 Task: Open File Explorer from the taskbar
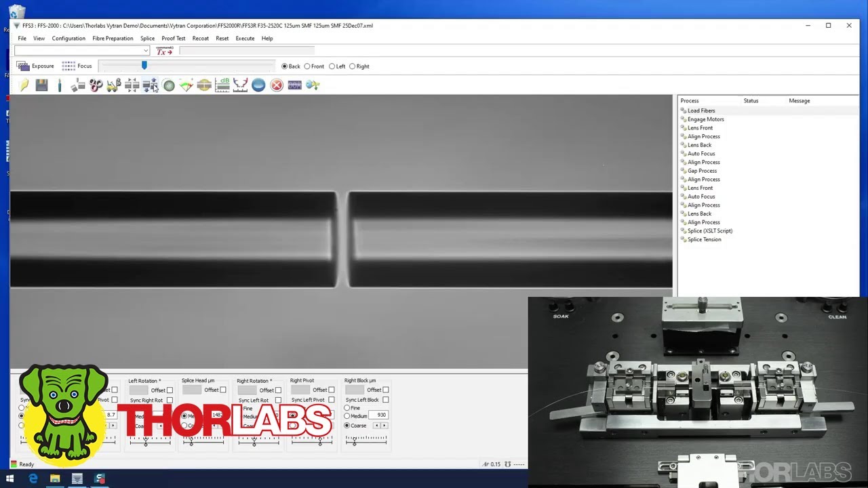55,479
